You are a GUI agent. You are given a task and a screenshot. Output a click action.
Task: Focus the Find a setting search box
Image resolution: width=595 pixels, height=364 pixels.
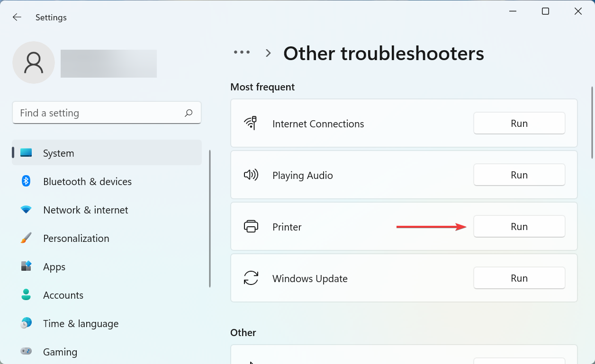point(107,113)
